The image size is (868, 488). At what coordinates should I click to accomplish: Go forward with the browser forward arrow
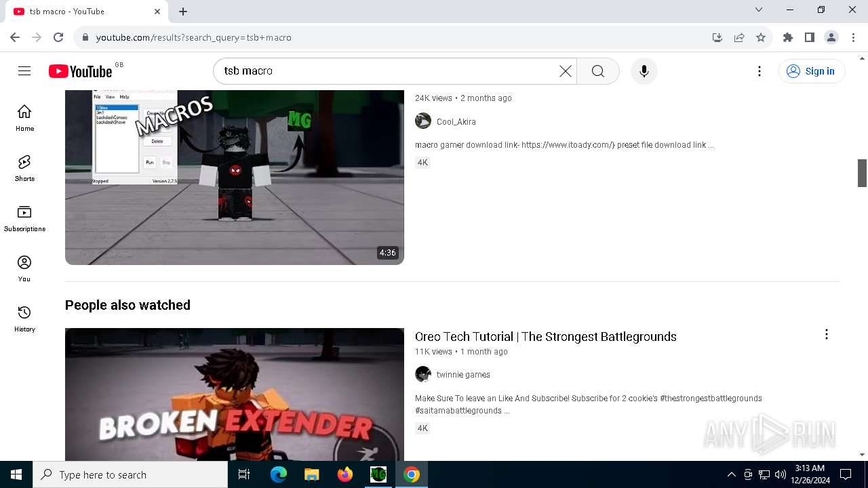(37, 37)
